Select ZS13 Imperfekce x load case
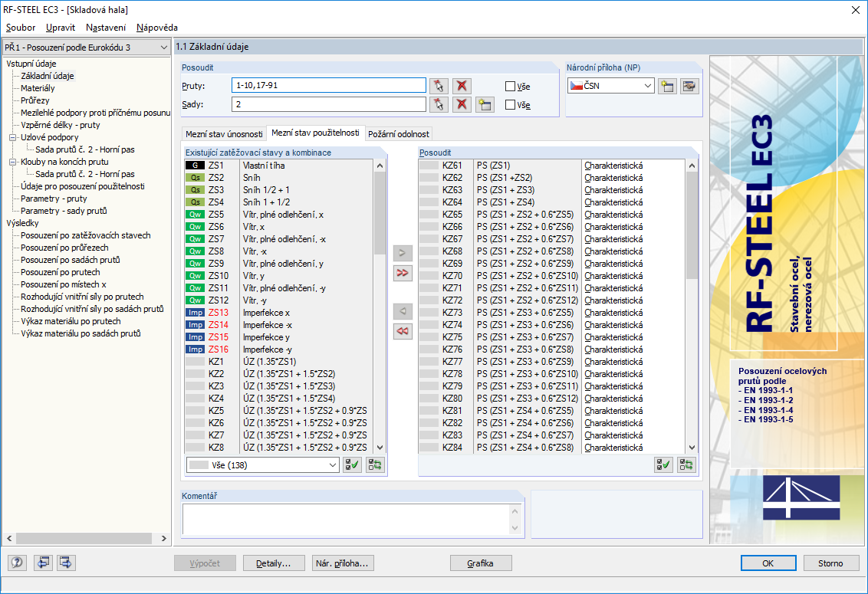 (x=279, y=313)
